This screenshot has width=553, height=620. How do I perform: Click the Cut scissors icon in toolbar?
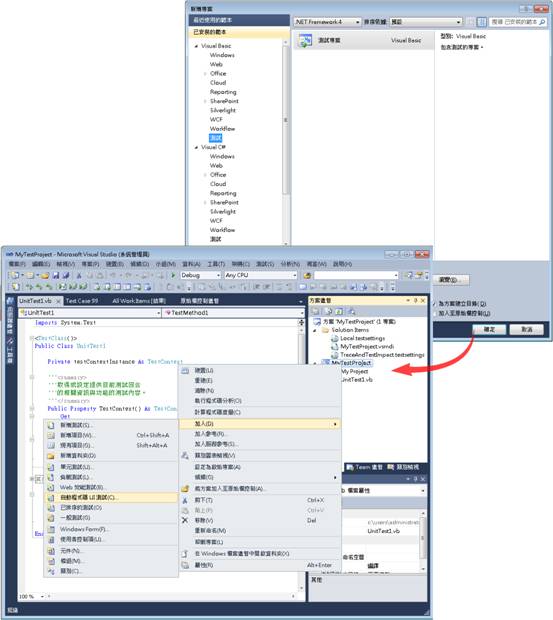click(79, 275)
